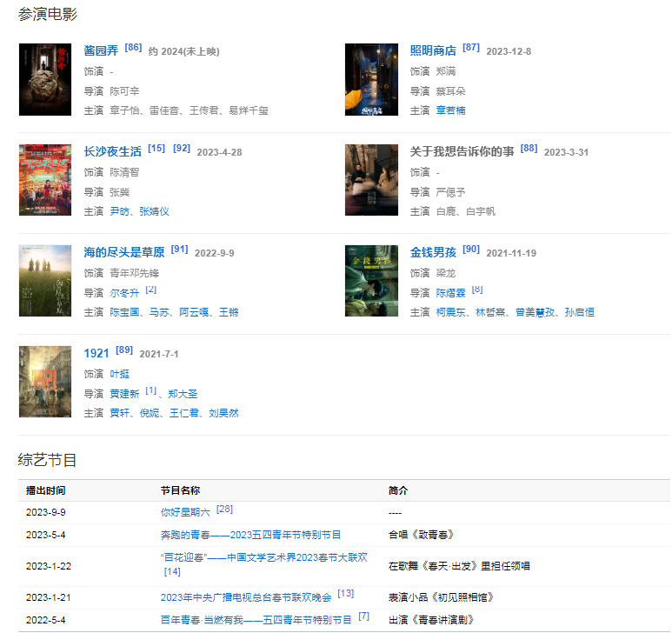Click 奔跑的青春 2023五四青年节特别节目 link
The image size is (672, 633).
tap(250, 535)
